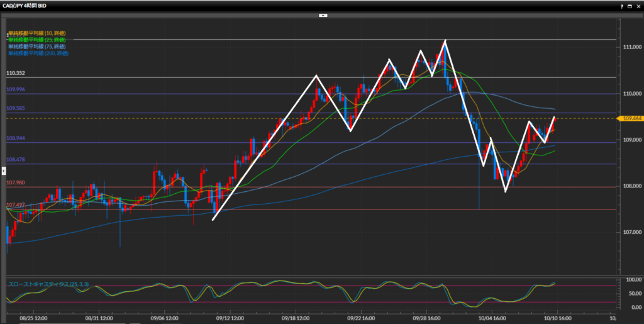The image size is (644, 324).
Task: Expand the left side panel arrow
Action: pyautogui.click(x=3, y=170)
